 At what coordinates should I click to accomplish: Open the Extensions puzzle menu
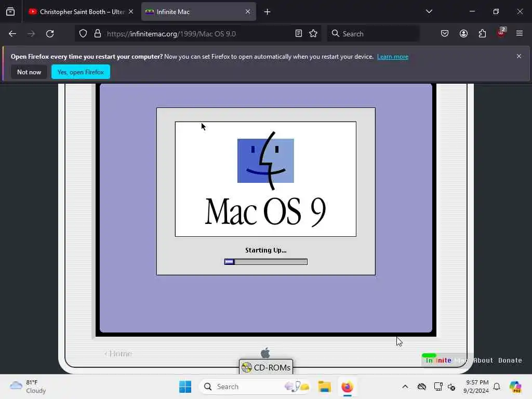coord(482,34)
